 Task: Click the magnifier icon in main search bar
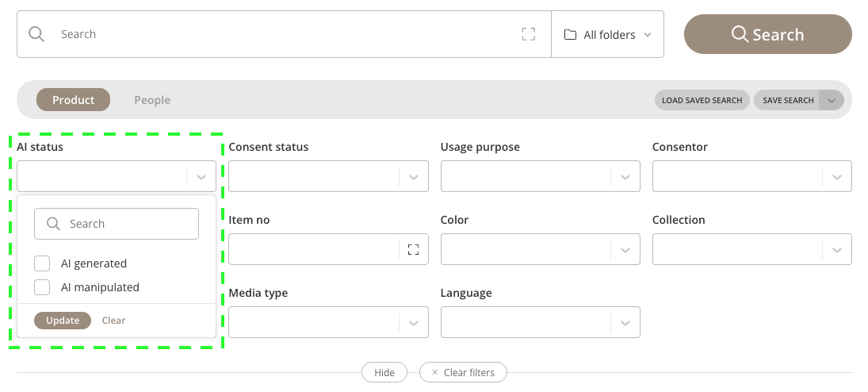pos(36,34)
